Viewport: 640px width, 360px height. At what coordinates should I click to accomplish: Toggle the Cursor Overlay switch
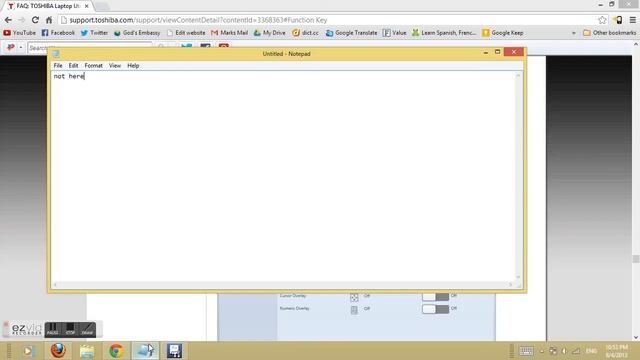(x=436, y=296)
